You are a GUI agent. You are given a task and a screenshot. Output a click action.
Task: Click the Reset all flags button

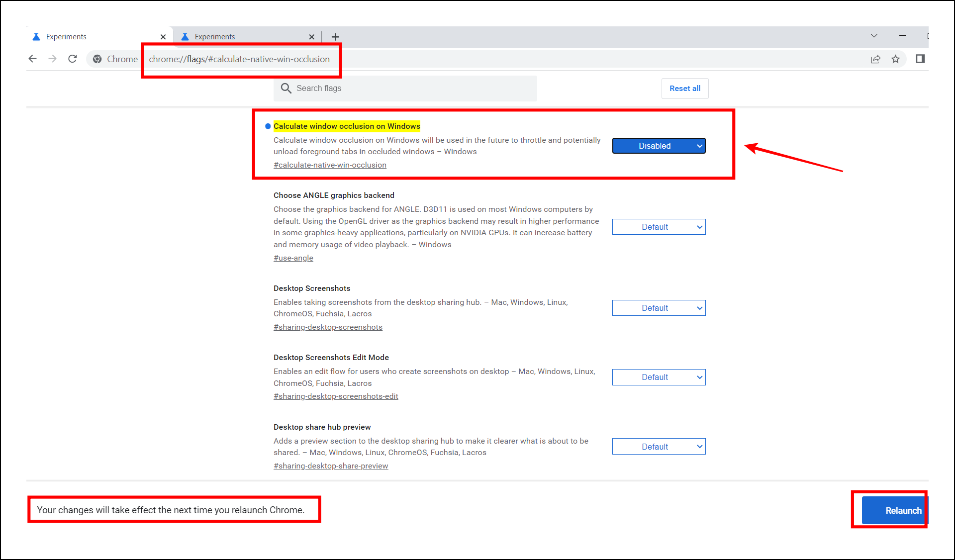click(x=684, y=88)
